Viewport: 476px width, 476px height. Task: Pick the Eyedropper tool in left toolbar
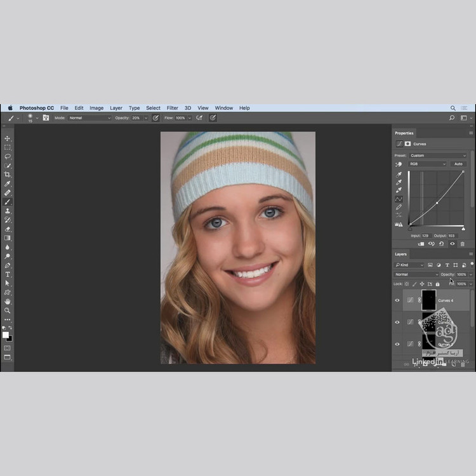pos(8,183)
